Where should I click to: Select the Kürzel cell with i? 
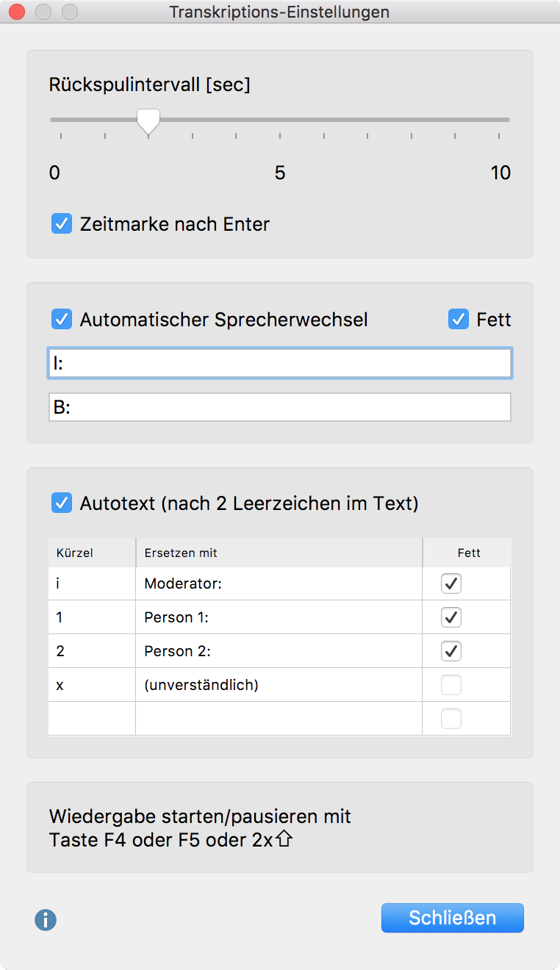click(92, 583)
